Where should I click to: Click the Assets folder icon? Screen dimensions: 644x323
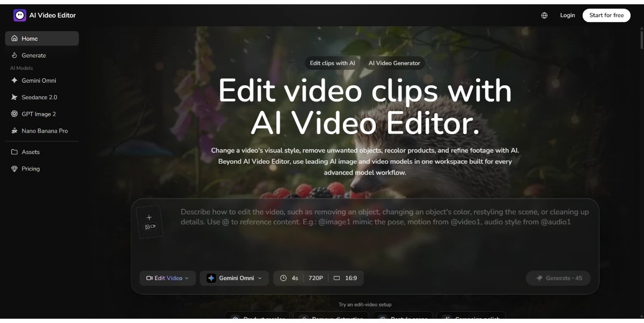(14, 152)
